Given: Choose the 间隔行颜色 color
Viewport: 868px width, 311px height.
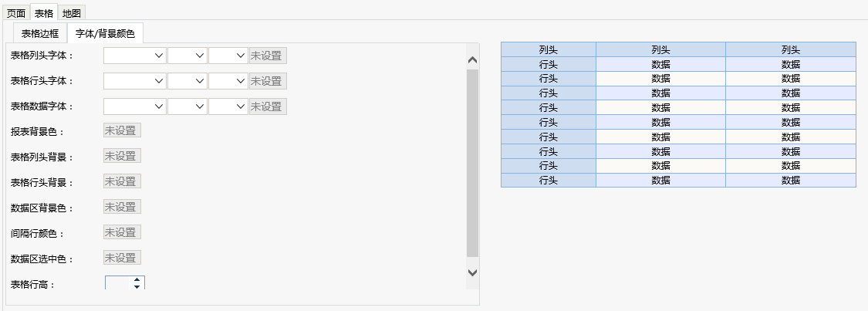Looking at the screenshot, I should 123,232.
